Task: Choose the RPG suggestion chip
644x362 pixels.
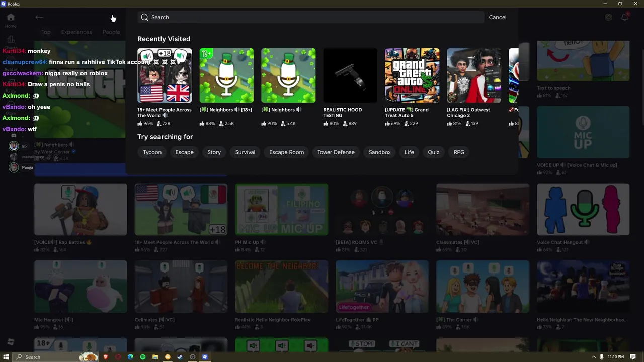Action: (x=459, y=152)
